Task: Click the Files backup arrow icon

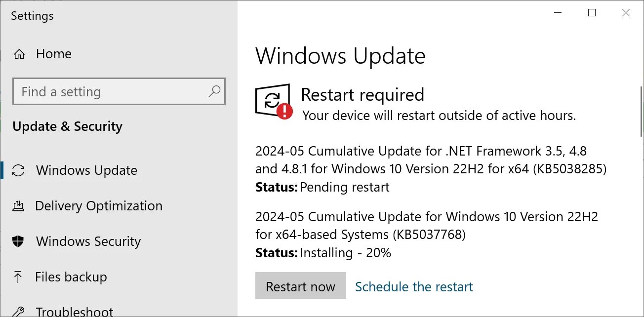Action: tap(18, 277)
